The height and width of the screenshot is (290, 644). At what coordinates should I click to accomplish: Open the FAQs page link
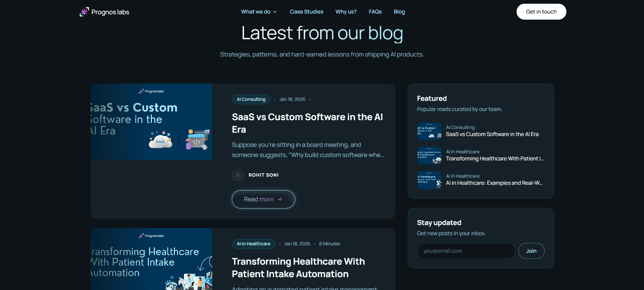[x=375, y=12]
